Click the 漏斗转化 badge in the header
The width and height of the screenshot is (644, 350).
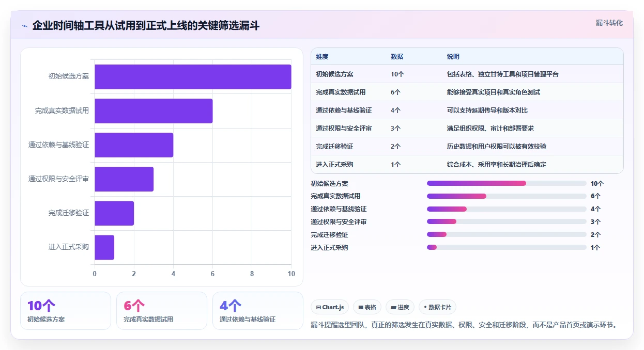tap(609, 23)
